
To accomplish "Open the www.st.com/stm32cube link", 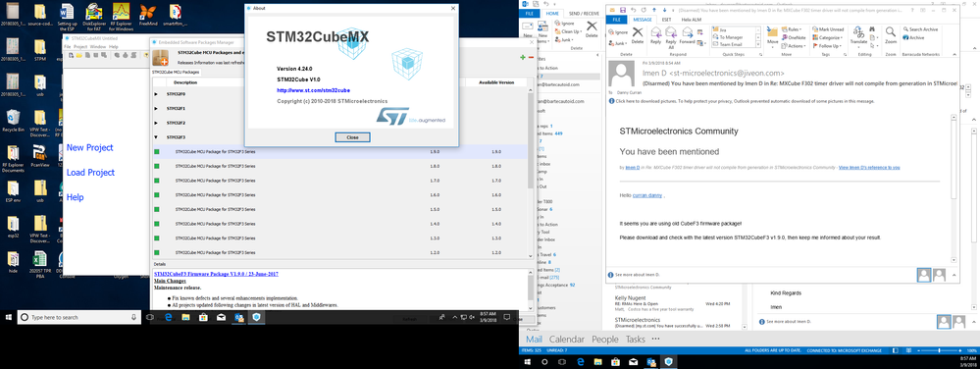I will (314, 90).
